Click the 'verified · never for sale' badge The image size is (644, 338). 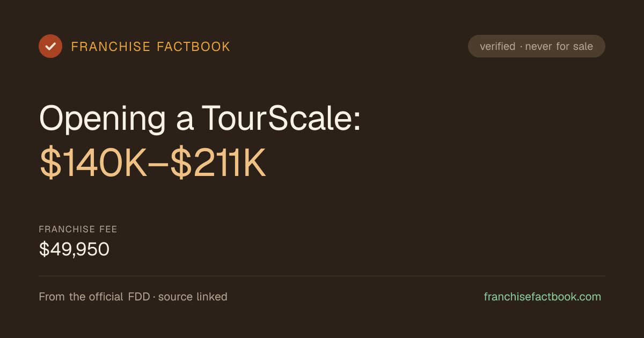pos(537,46)
